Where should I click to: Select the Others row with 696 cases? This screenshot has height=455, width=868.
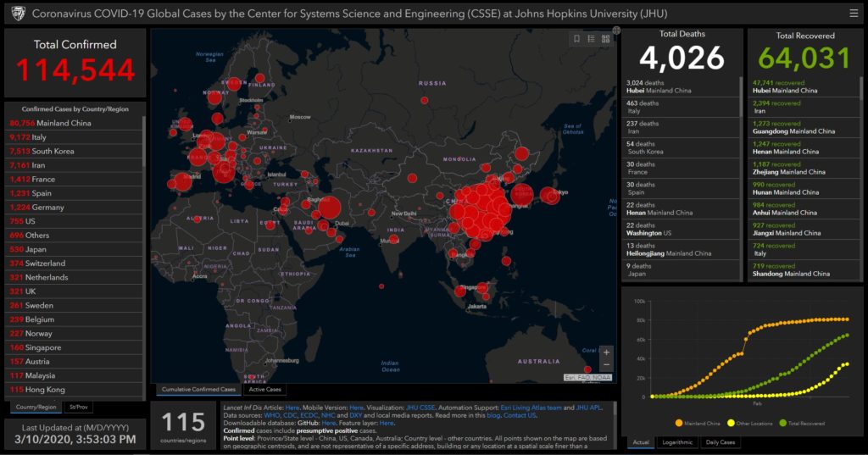pos(75,236)
